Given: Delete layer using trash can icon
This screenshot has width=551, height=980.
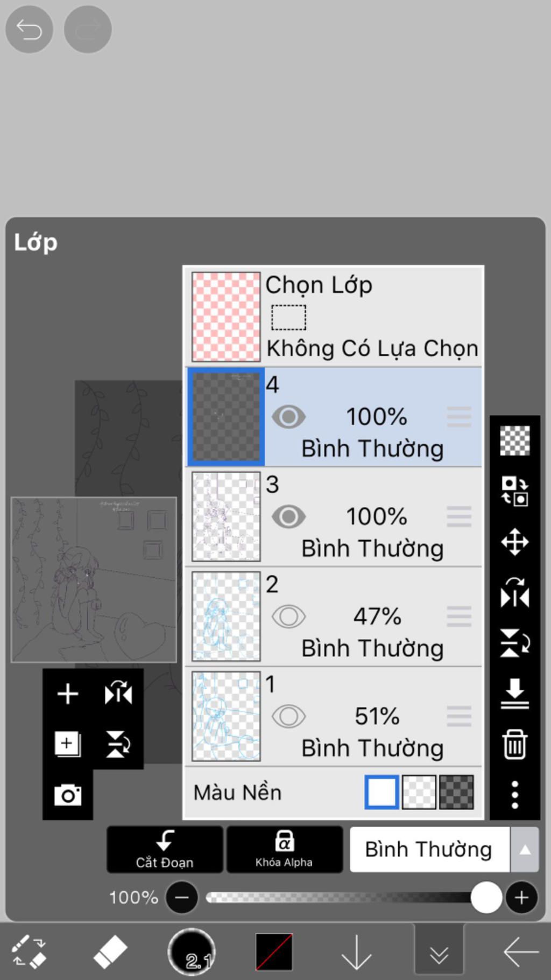Looking at the screenshot, I should [514, 745].
